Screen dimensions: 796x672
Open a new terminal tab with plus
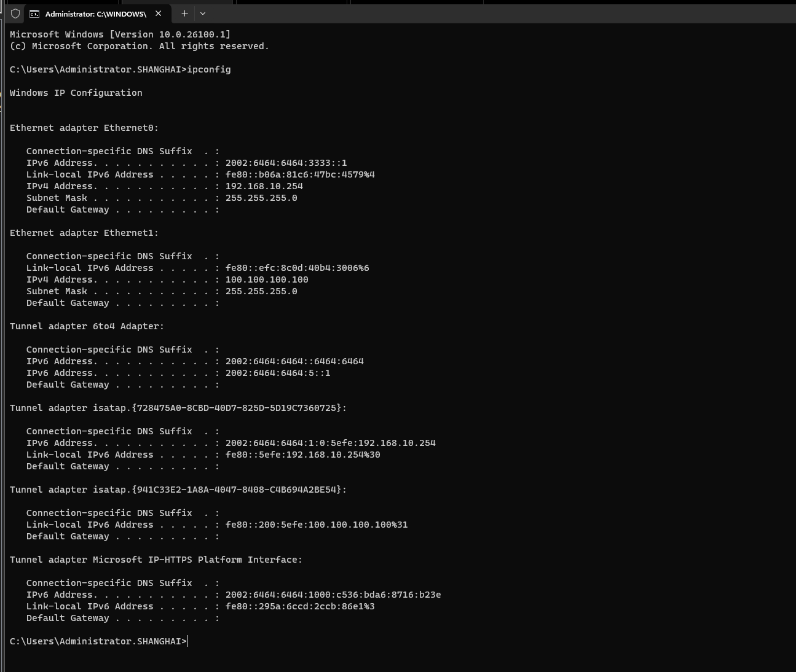click(184, 13)
